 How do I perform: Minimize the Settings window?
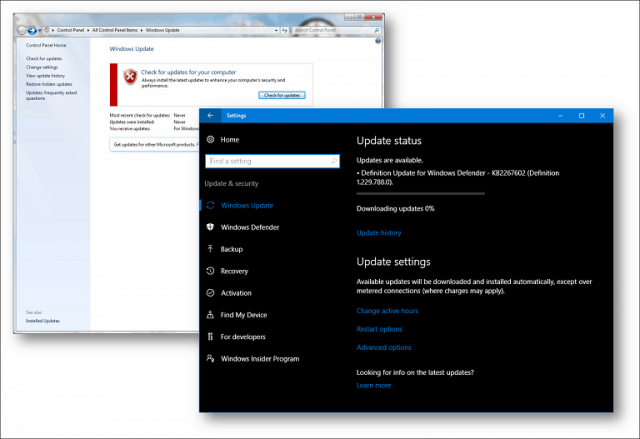tap(561, 116)
